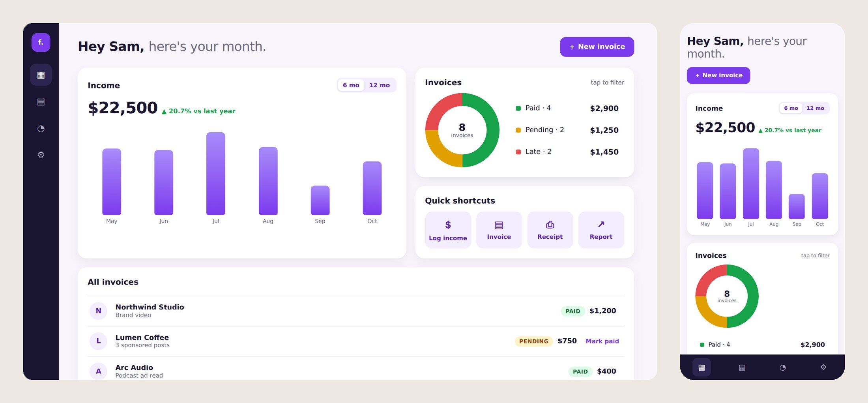Click the '$22,500' total in the desktop Income card

pyautogui.click(x=123, y=108)
